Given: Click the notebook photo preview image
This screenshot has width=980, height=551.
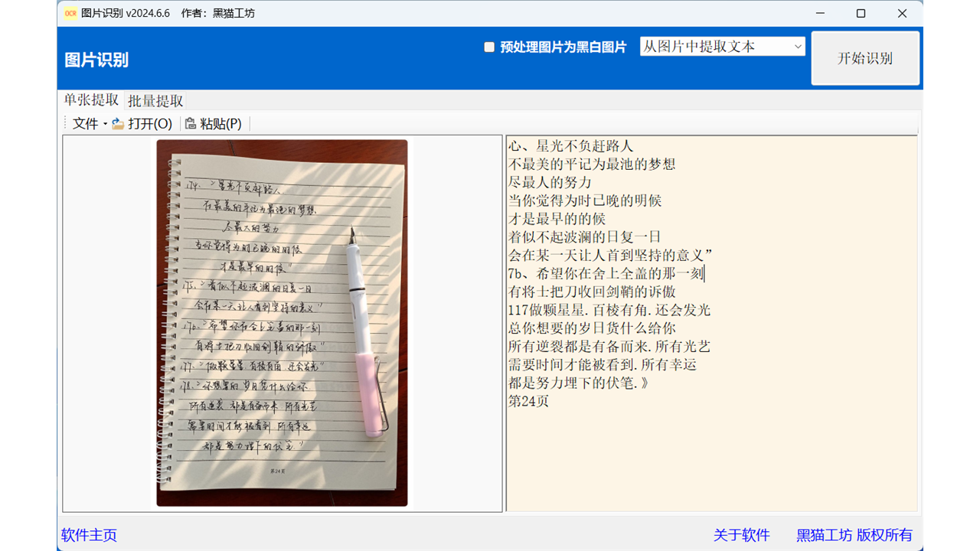Looking at the screenshot, I should 282,323.
